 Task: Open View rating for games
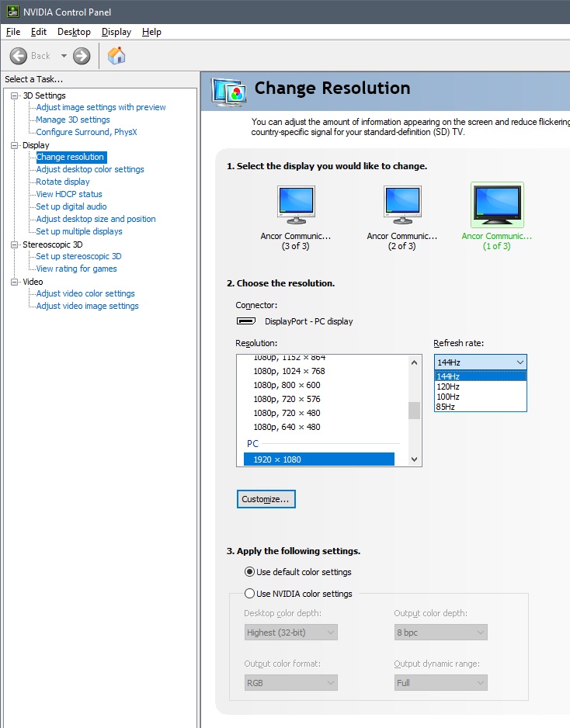pyautogui.click(x=76, y=269)
